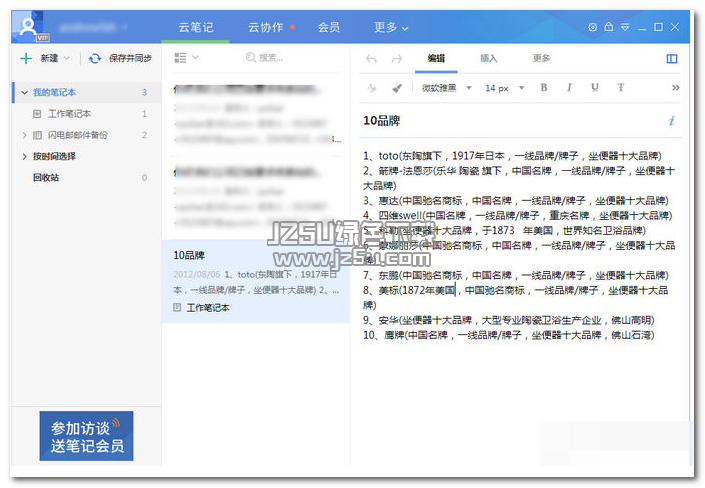Click the line starting 10、鹰牌
Image resolution: width=705 pixels, height=488 pixels.
(x=509, y=335)
